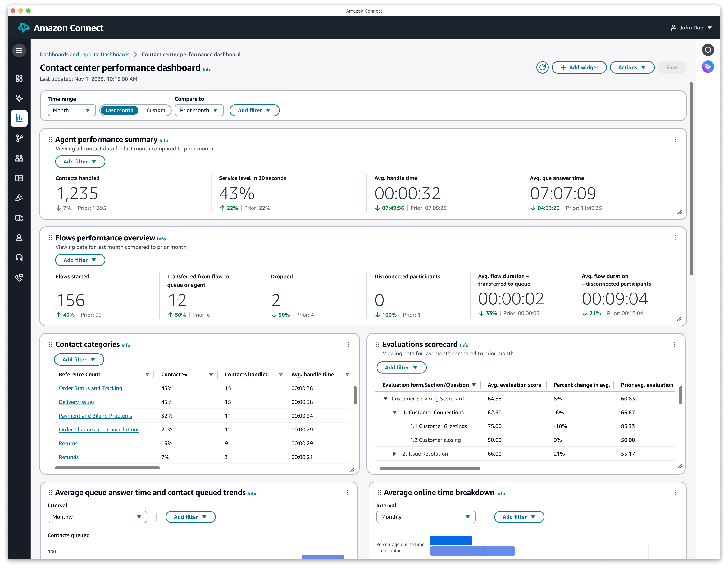Click the Add widget button
The image size is (728, 572).
coord(579,67)
